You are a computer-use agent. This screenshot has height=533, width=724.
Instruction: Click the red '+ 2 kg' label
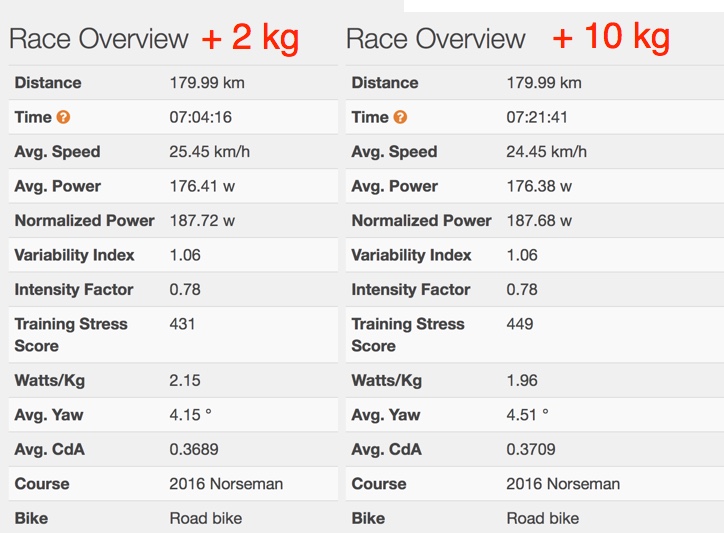[250, 37]
